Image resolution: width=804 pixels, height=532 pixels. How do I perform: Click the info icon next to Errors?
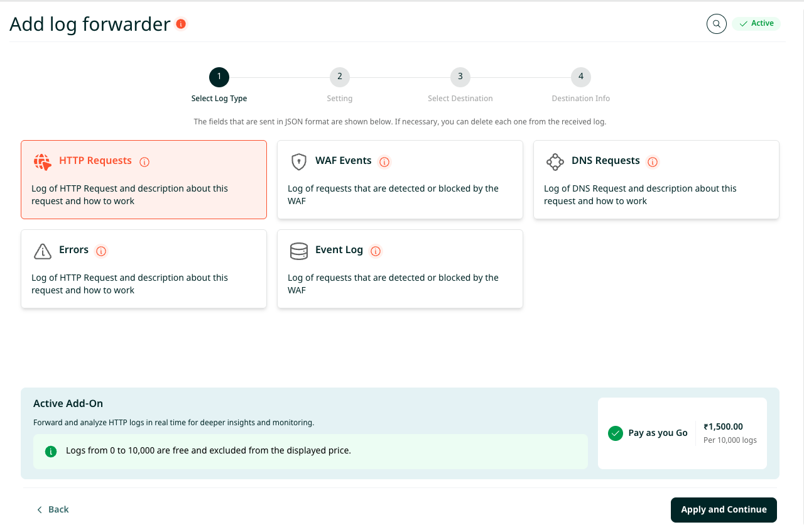[x=101, y=251]
